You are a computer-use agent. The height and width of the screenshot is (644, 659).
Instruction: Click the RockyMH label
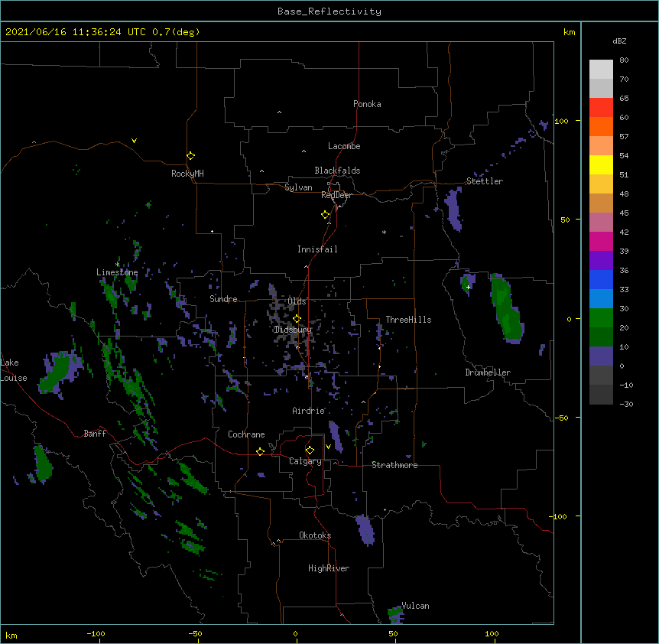click(187, 174)
